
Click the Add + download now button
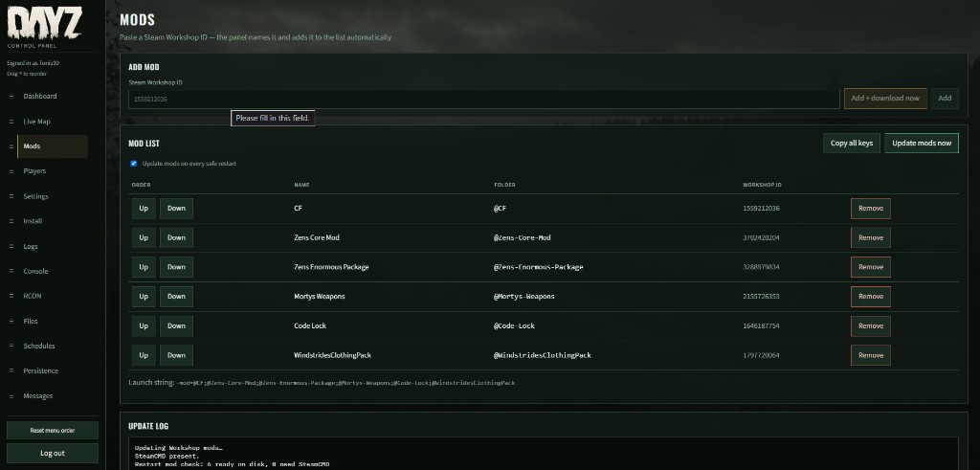coord(885,99)
